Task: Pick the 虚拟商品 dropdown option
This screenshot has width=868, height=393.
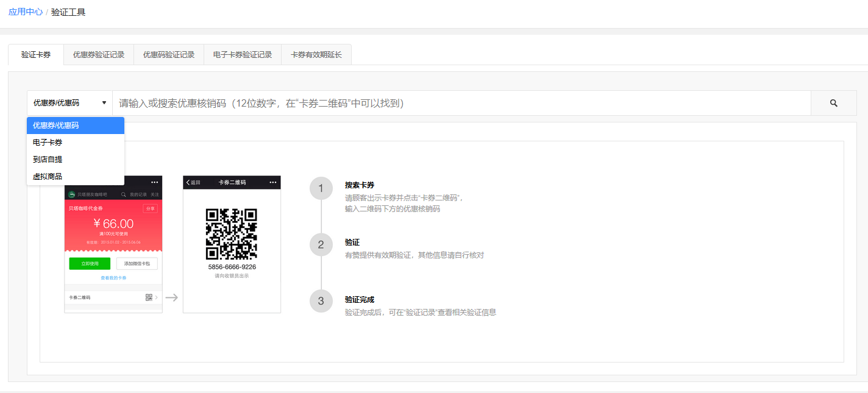Action: click(x=48, y=177)
